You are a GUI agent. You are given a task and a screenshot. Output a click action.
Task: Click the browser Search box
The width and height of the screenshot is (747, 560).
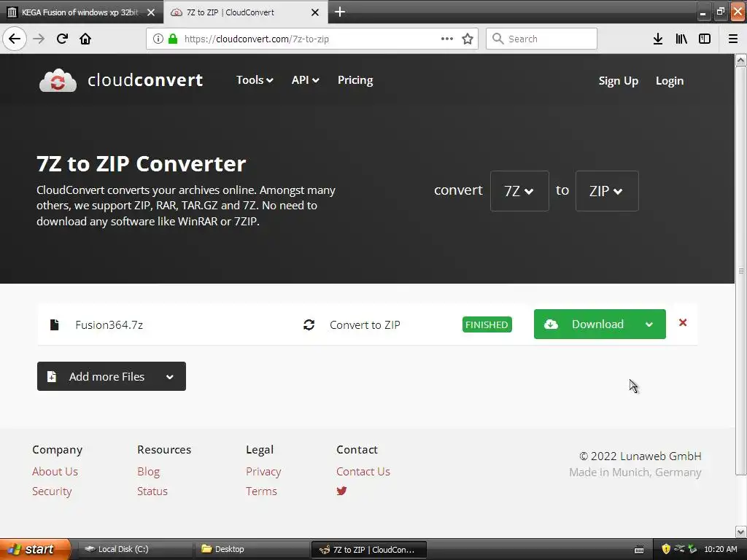click(x=542, y=39)
